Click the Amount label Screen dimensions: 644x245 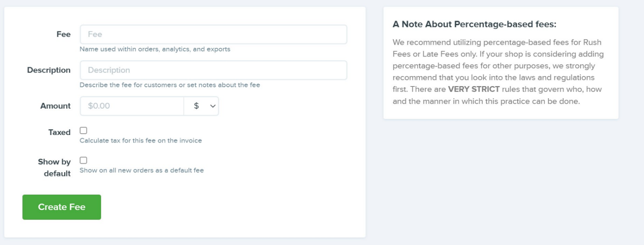pyautogui.click(x=55, y=106)
